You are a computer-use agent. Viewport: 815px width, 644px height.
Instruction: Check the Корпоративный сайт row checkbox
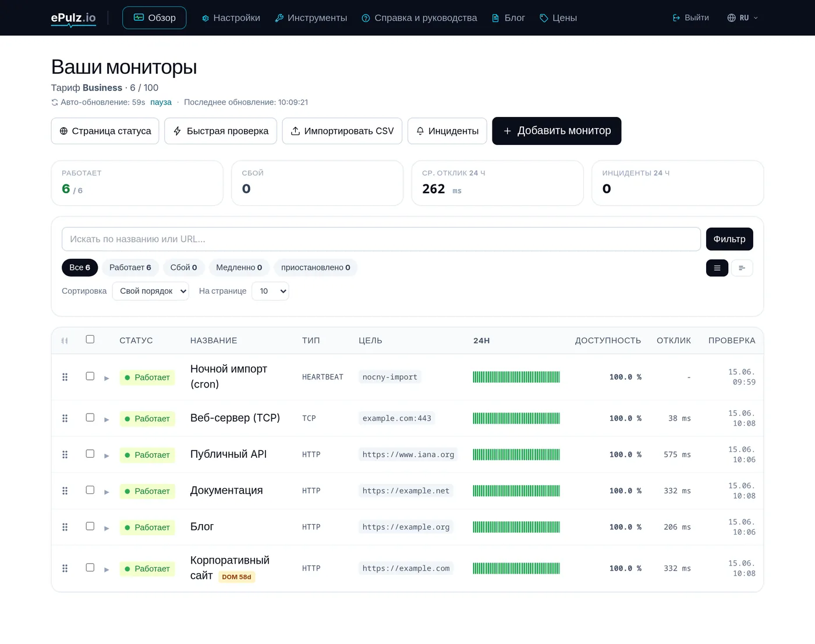(x=90, y=567)
